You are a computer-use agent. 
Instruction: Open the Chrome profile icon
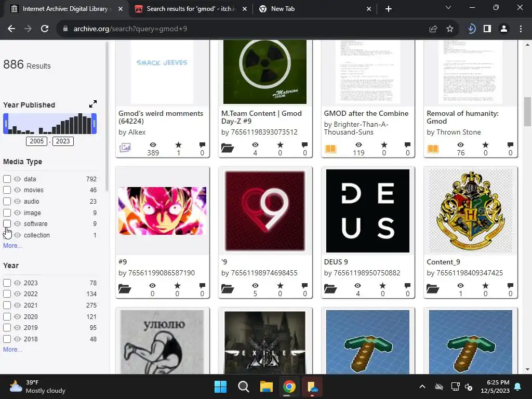504,29
